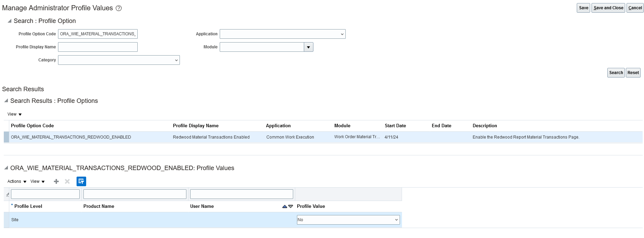The height and width of the screenshot is (238, 644).
Task: Click the Profile Display Name column header
Action: pyautogui.click(x=196, y=126)
